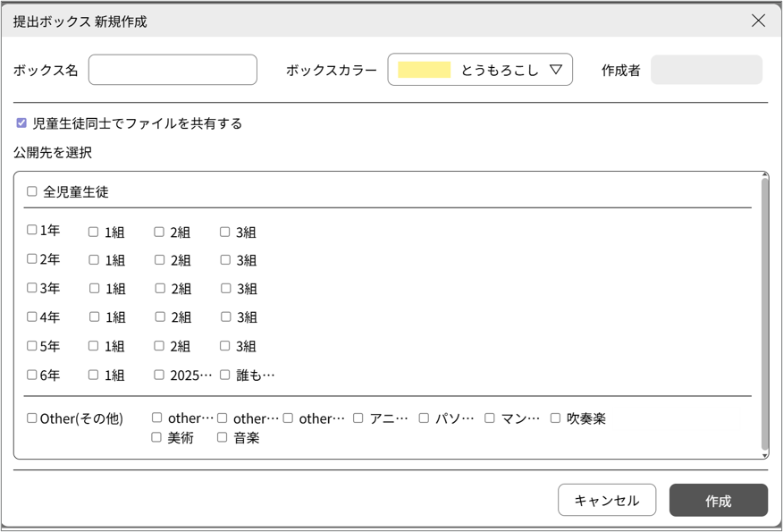Select the 5年 grade checkbox
Screen dimensions: 783x532
(32, 345)
